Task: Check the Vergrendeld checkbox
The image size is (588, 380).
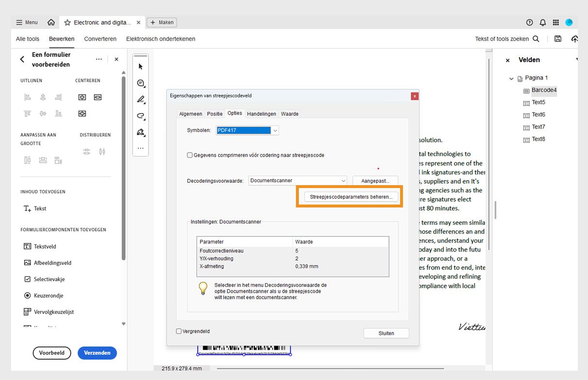Action: 179,331
